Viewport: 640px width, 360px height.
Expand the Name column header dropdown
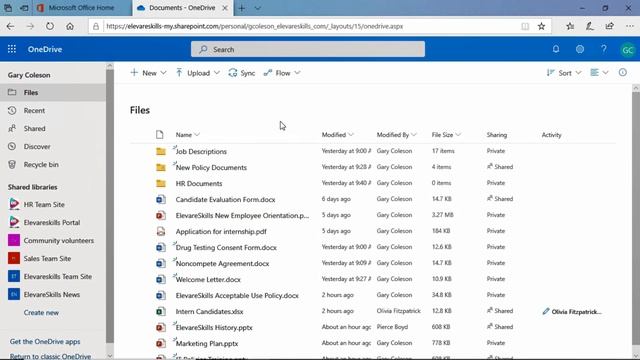click(x=197, y=135)
